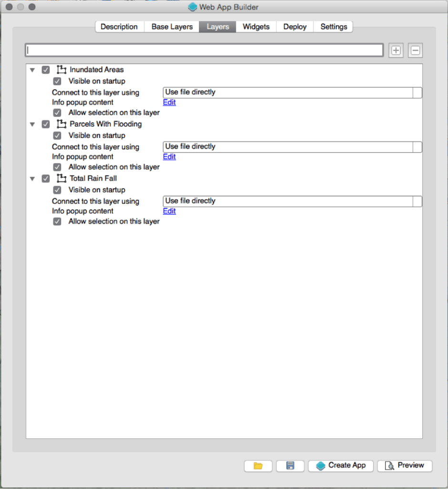
Task: Open the Base Layers tab
Action: [172, 27]
